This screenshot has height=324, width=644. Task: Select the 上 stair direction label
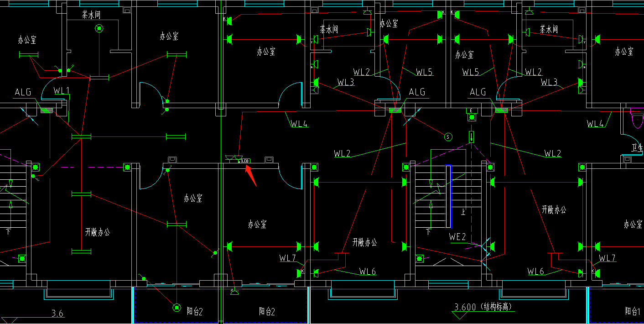[463, 212]
